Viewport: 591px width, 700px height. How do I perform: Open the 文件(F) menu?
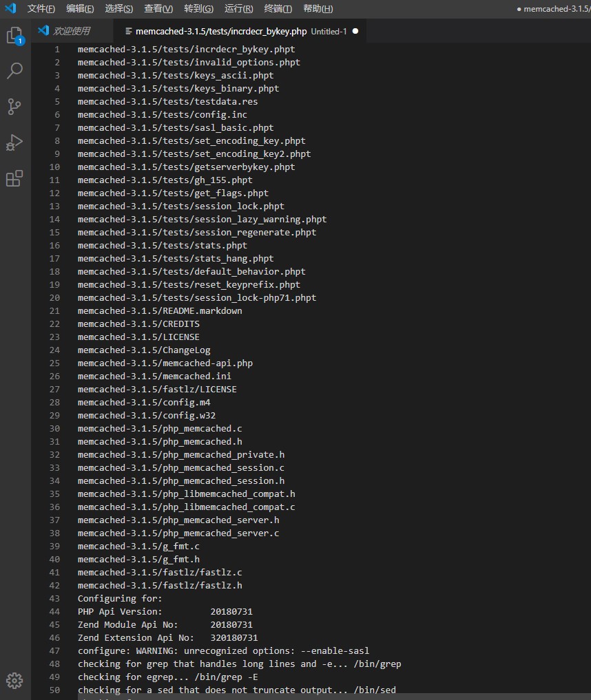tap(41, 8)
